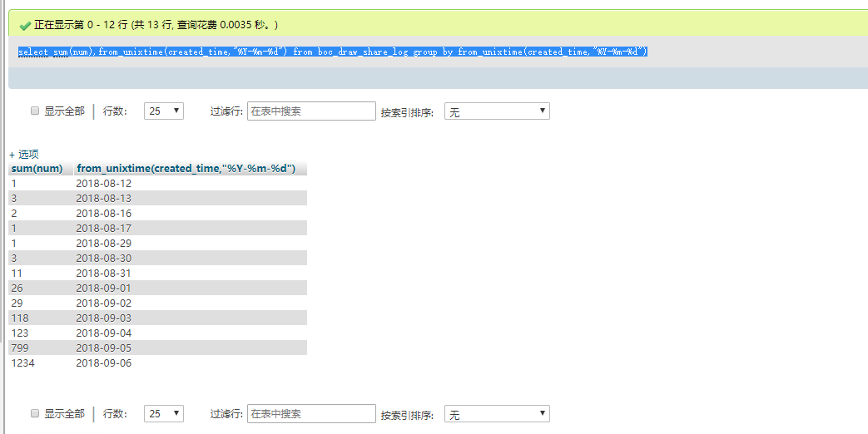Click the highlighted SQL query text
The width and height of the screenshot is (868, 434).
click(333, 52)
